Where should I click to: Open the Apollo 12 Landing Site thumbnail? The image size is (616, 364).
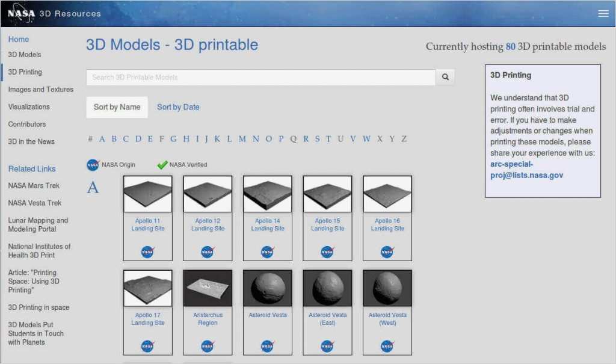(x=207, y=193)
